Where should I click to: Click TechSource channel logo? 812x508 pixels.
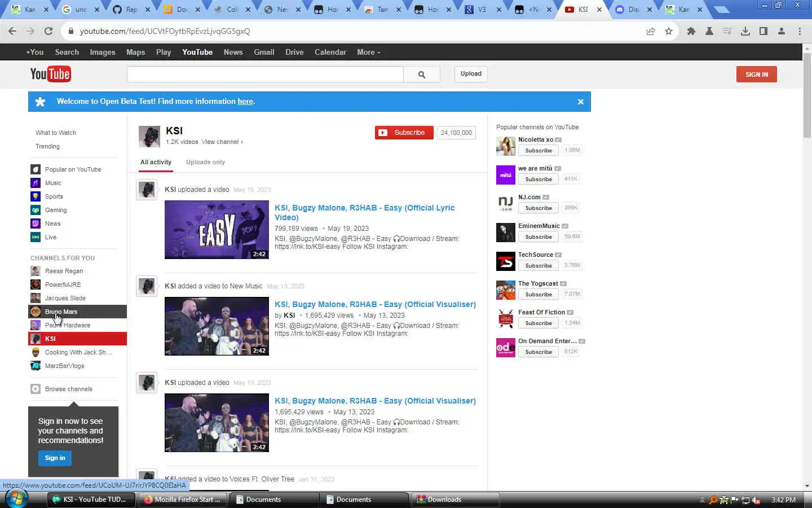coord(506,261)
